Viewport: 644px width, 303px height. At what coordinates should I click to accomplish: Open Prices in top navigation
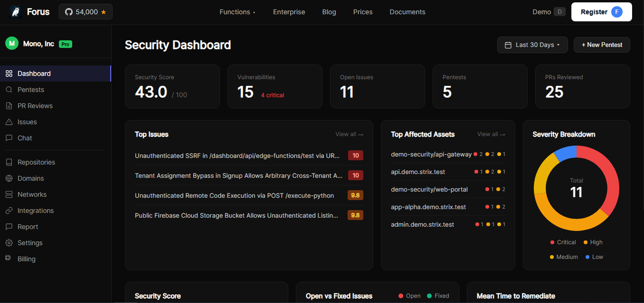coord(363,12)
